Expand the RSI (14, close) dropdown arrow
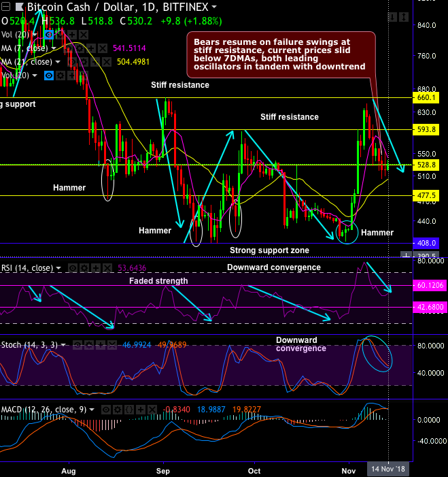This screenshot has width=448, height=477. click(58, 268)
